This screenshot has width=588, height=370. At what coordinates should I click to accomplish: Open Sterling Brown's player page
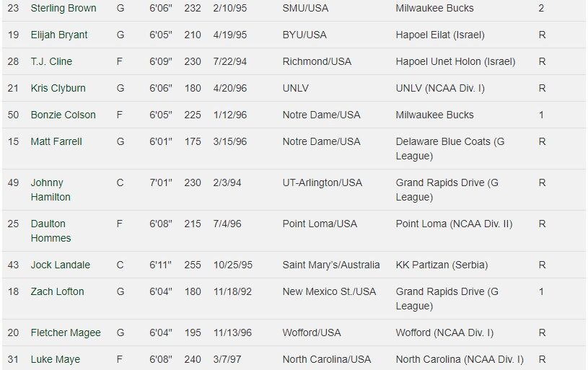pos(63,8)
